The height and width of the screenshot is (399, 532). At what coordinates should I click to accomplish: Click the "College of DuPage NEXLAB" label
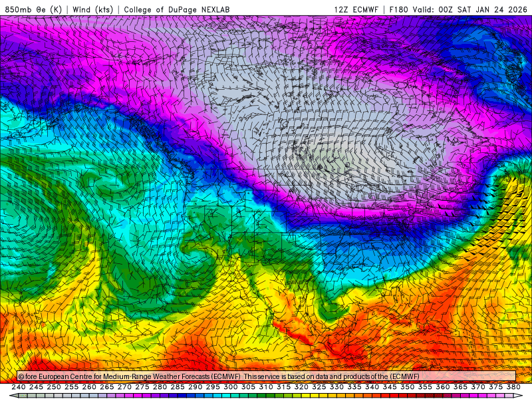pyautogui.click(x=177, y=9)
